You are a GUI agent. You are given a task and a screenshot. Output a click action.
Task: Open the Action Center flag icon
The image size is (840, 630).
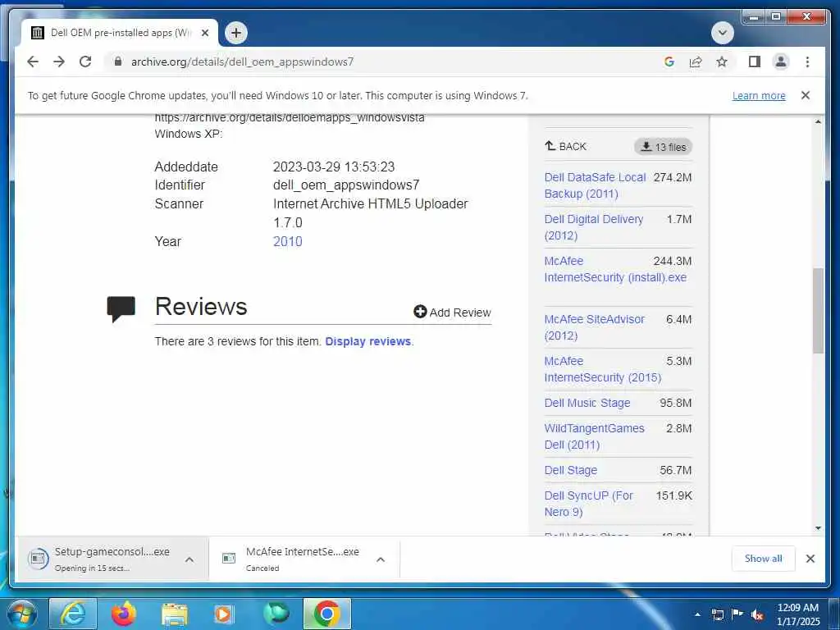[737, 614]
